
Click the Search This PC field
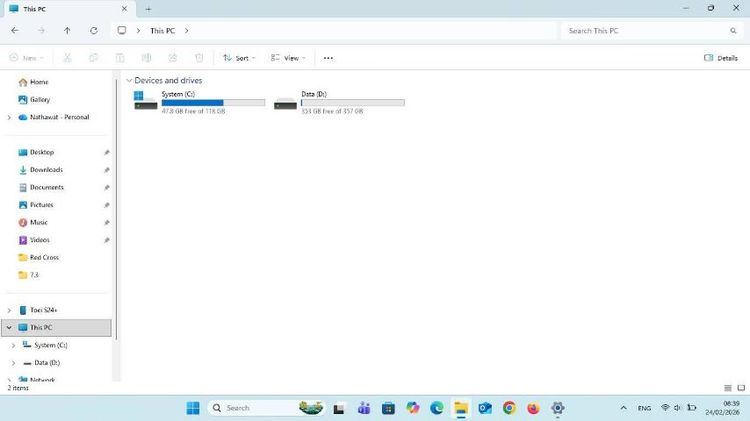click(650, 31)
